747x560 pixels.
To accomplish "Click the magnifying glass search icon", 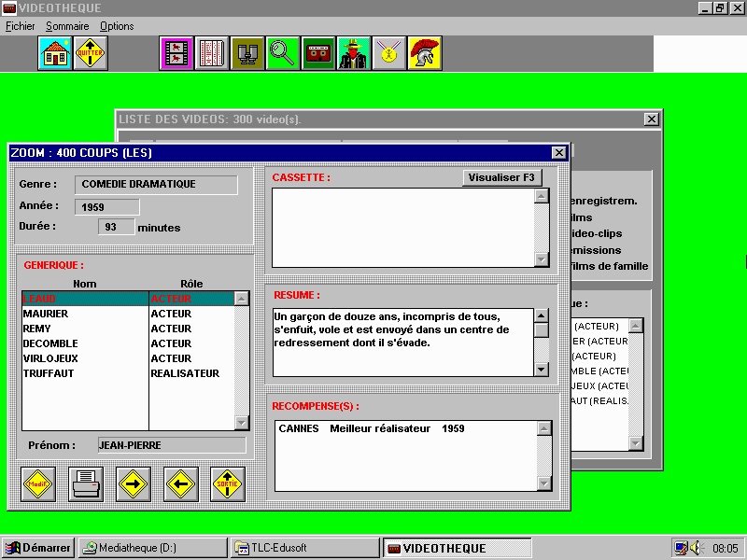I will [282, 53].
